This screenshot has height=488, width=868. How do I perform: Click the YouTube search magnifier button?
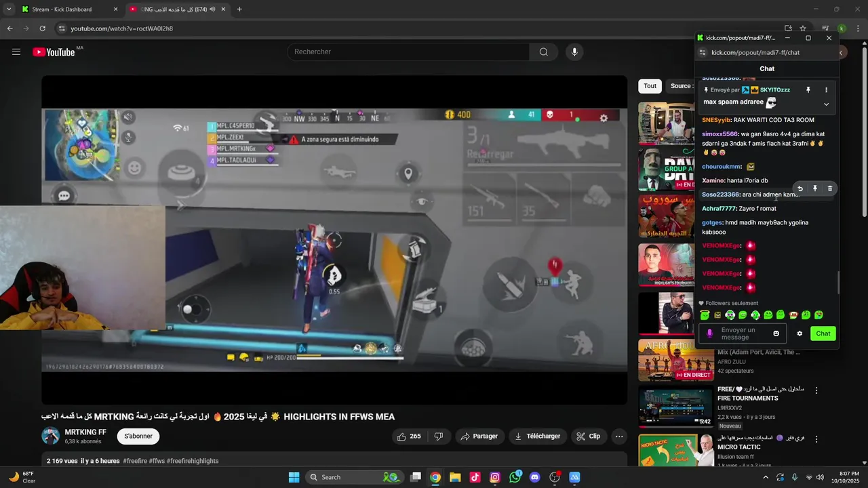click(x=543, y=52)
